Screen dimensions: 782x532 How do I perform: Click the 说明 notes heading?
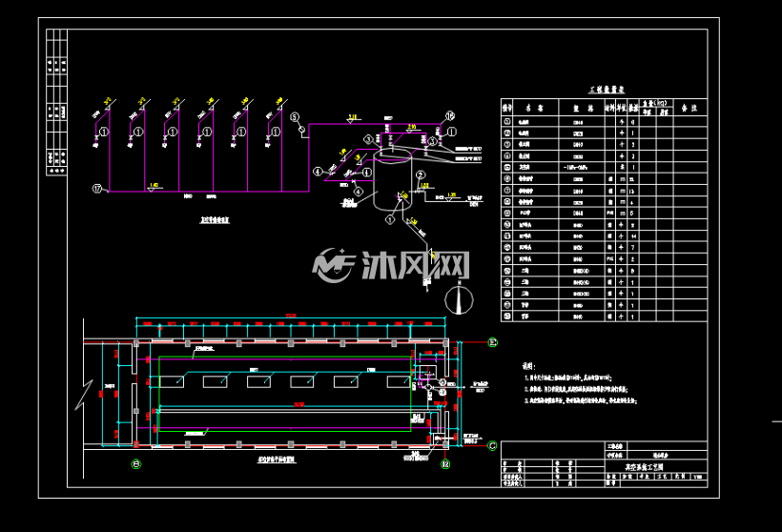528,366
